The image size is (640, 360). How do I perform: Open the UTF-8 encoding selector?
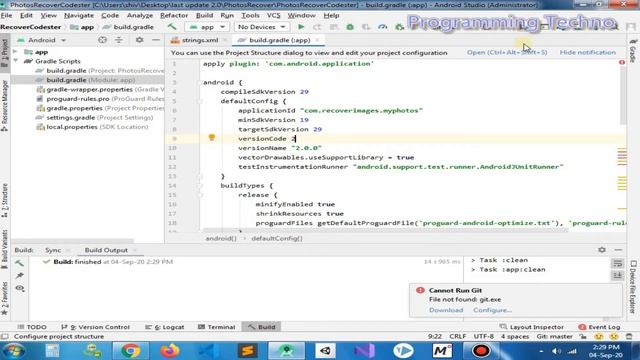484,337
